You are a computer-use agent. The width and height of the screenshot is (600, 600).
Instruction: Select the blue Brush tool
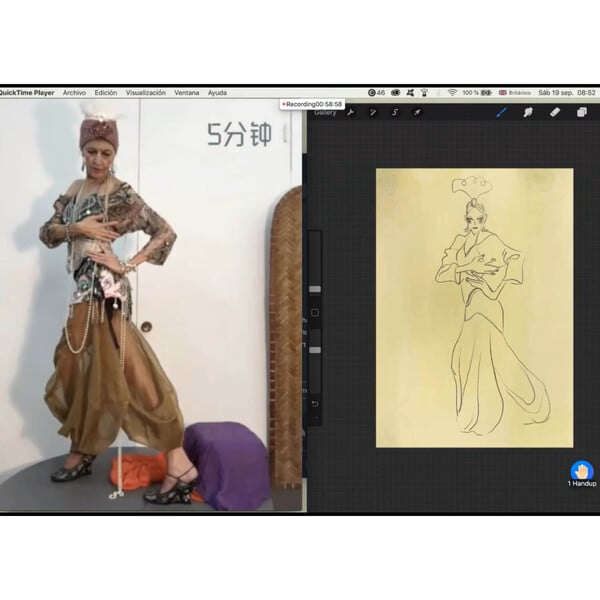point(501,112)
